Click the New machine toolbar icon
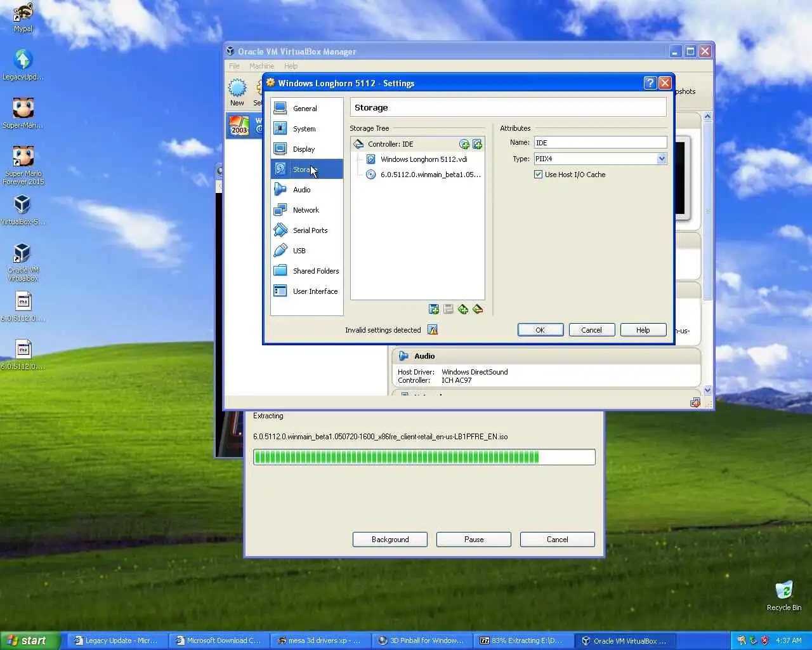This screenshot has width=812, height=650. [x=237, y=93]
